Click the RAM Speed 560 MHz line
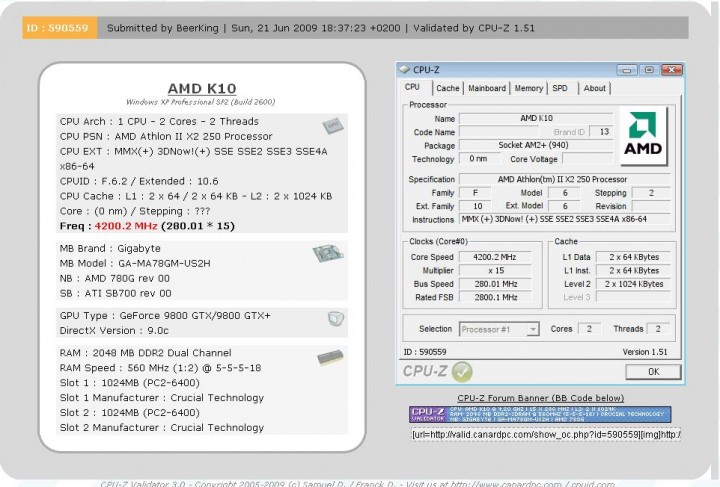 tap(160, 368)
